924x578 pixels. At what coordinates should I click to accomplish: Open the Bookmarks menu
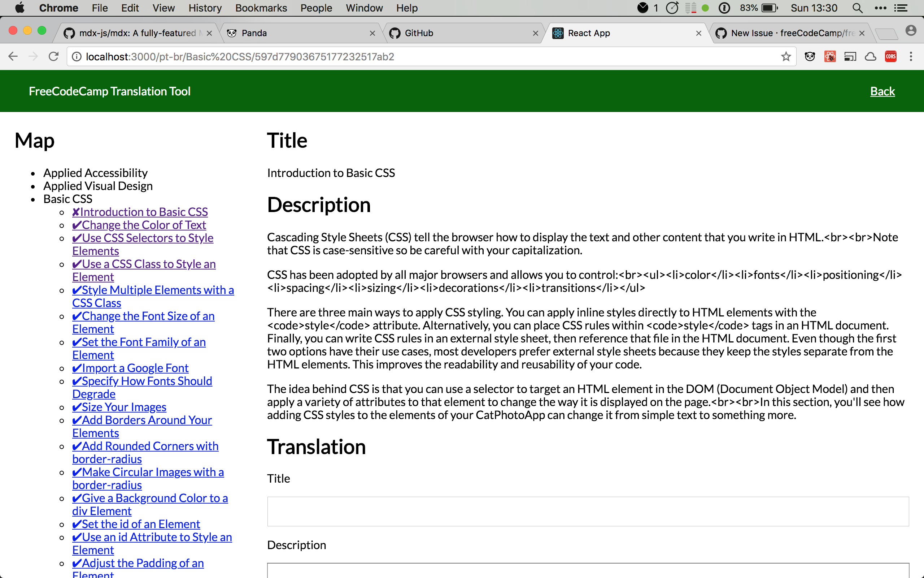pyautogui.click(x=261, y=8)
